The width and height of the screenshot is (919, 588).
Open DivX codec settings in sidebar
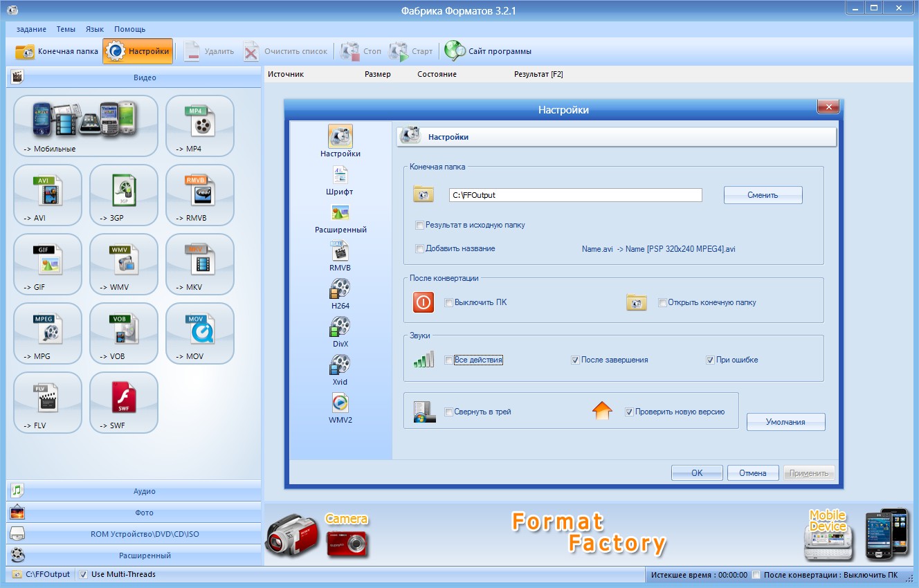pos(340,333)
